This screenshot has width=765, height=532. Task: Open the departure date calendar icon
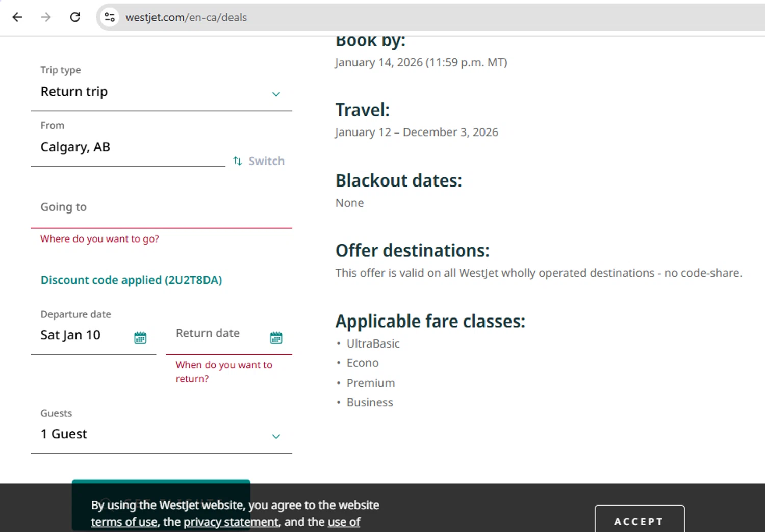point(140,338)
